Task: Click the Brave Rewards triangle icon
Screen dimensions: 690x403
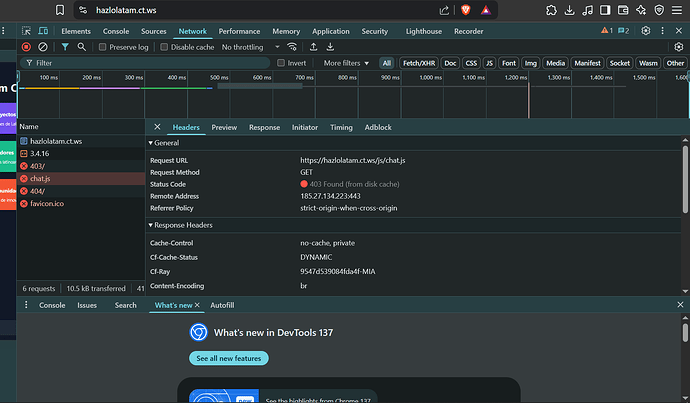Action: [485, 10]
